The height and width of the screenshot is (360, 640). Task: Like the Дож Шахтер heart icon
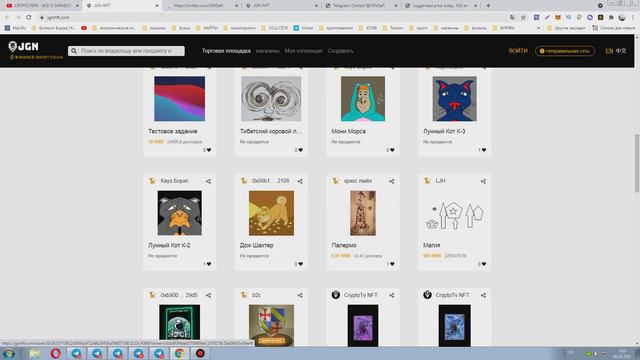point(300,264)
